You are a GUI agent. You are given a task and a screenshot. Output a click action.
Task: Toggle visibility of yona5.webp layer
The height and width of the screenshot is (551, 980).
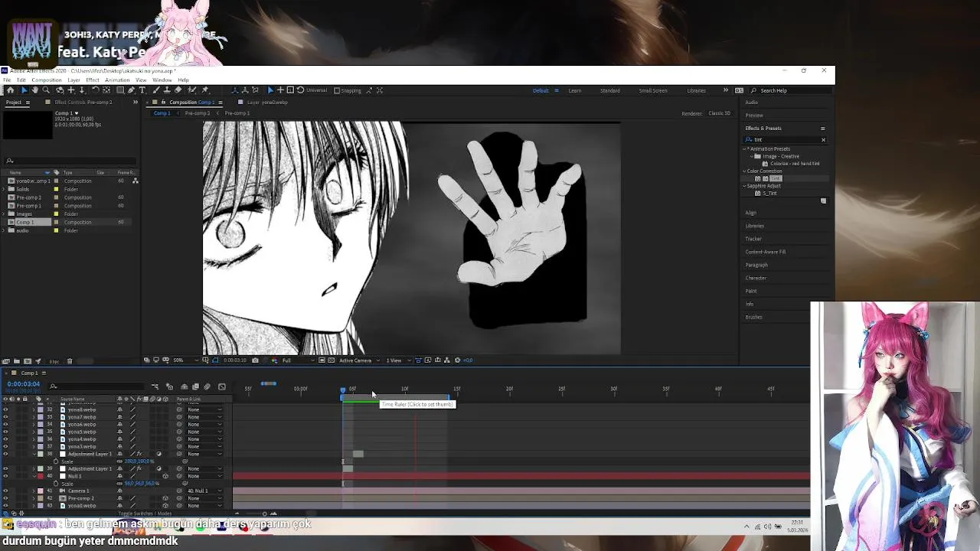click(5, 432)
